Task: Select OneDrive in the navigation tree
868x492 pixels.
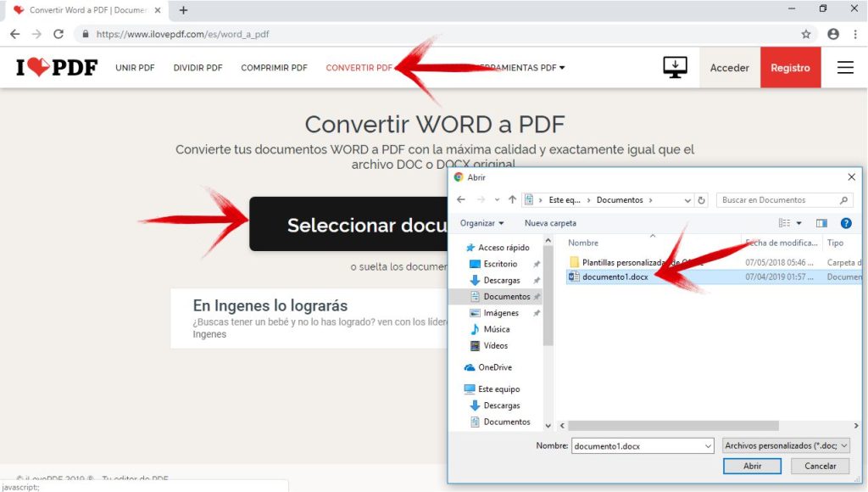Action: click(495, 367)
